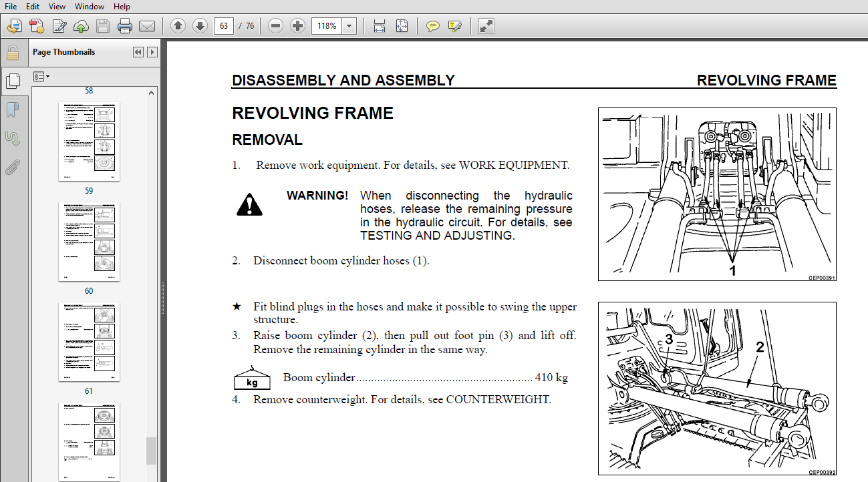This screenshot has height=482, width=868.
Task: Click the security padlock icon in sidebar
Action: pyautogui.click(x=12, y=53)
